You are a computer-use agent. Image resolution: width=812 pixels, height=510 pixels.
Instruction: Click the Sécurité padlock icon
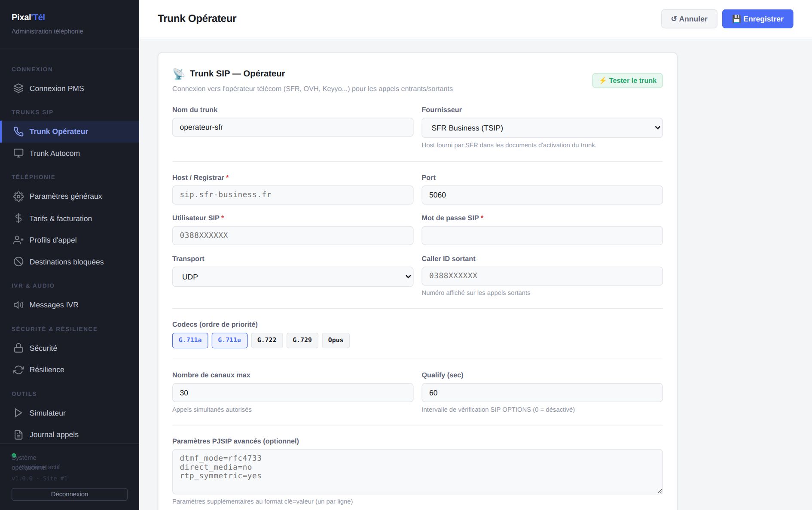pos(18,348)
